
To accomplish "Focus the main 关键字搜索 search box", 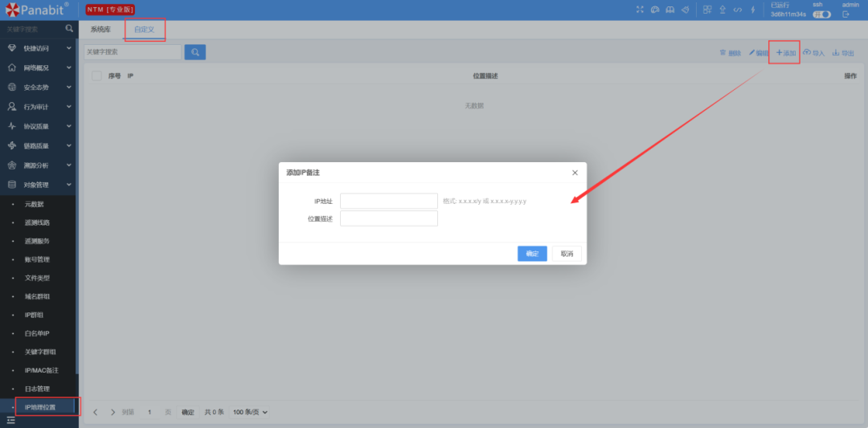I will click(x=133, y=52).
